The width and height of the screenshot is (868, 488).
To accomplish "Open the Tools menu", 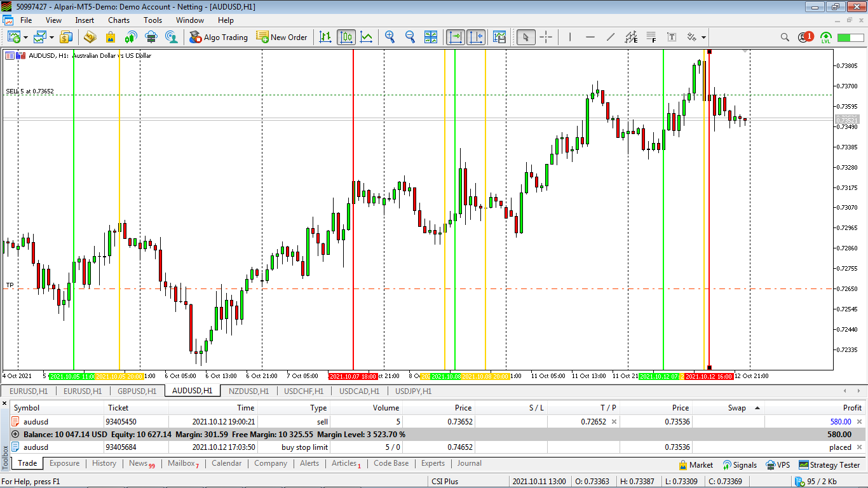I will click(x=153, y=20).
